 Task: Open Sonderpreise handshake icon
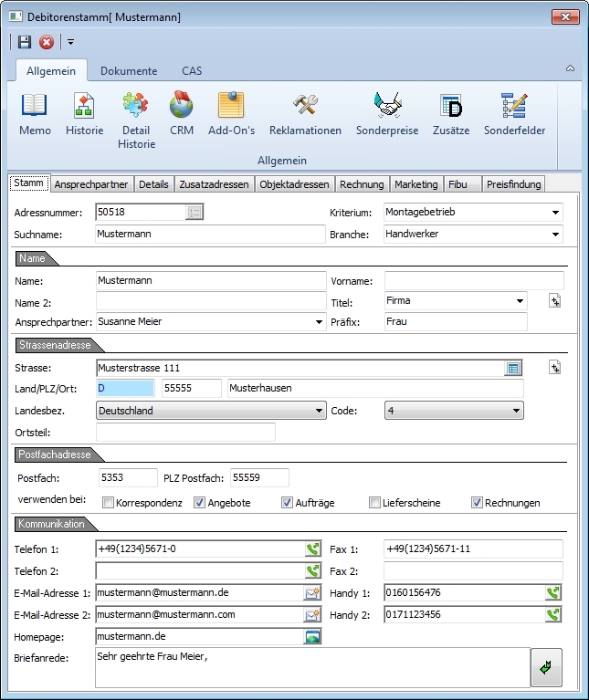[x=387, y=105]
